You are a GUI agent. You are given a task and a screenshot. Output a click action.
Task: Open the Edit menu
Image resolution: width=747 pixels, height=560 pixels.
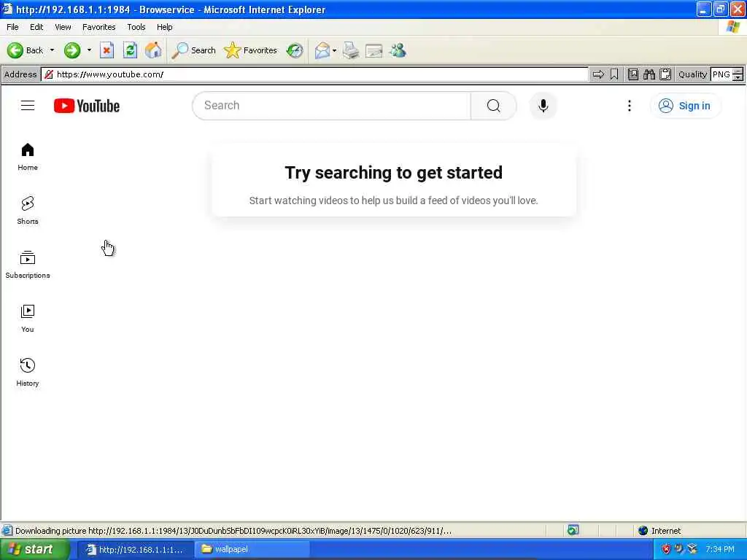point(36,27)
